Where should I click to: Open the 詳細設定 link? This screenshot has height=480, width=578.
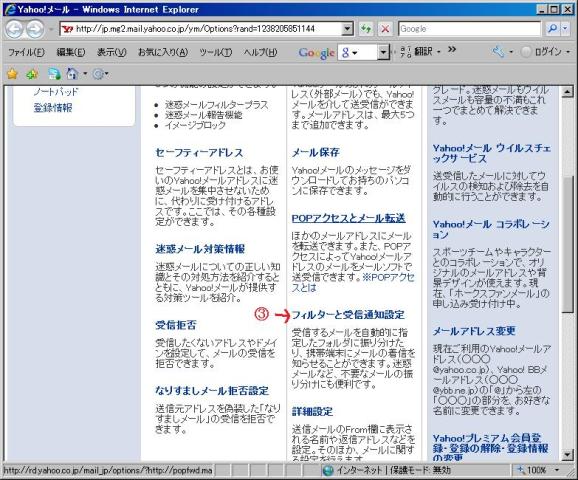(312, 411)
